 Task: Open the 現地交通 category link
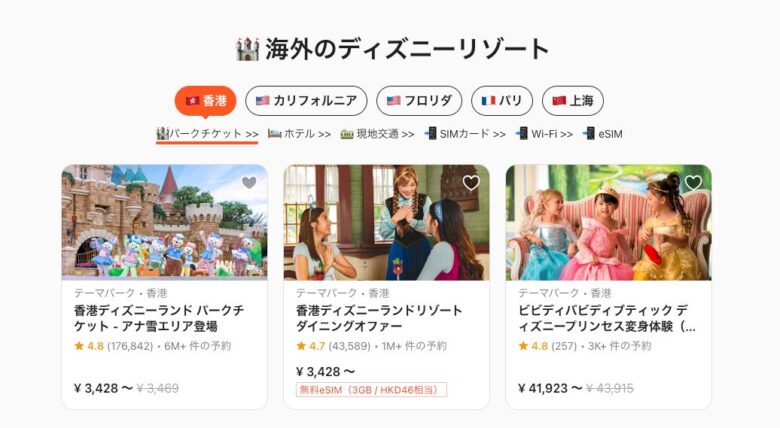(x=378, y=134)
